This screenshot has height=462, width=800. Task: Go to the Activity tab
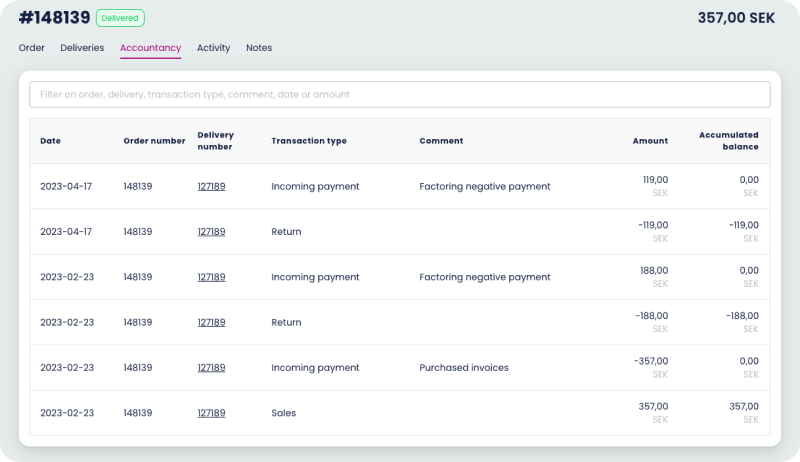coord(213,48)
